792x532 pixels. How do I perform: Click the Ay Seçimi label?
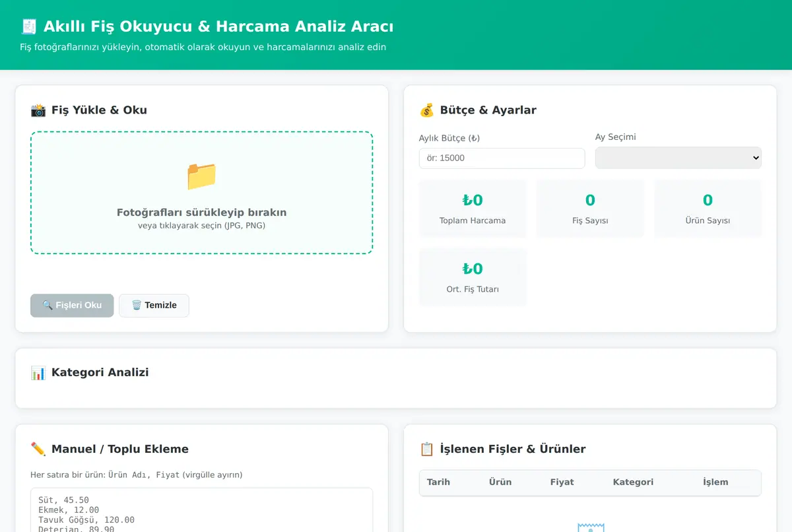pos(616,137)
